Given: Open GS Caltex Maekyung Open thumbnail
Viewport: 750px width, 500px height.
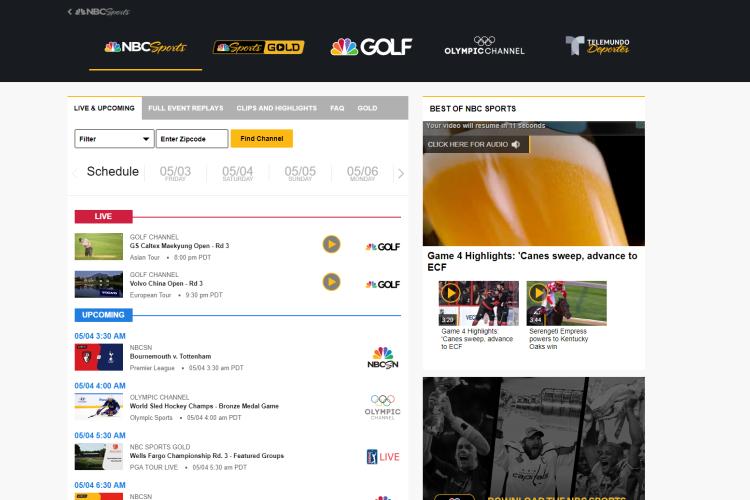Looking at the screenshot, I should click(x=99, y=246).
